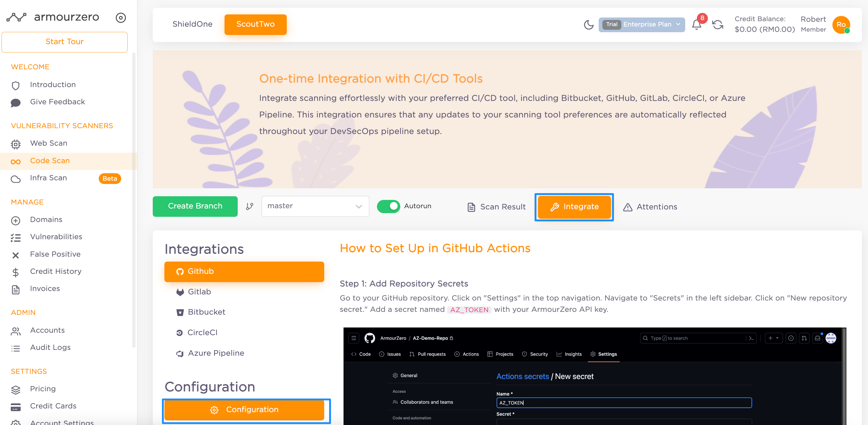This screenshot has height=425, width=868.
Task: Select the Gitlab integration
Action: [x=244, y=292]
